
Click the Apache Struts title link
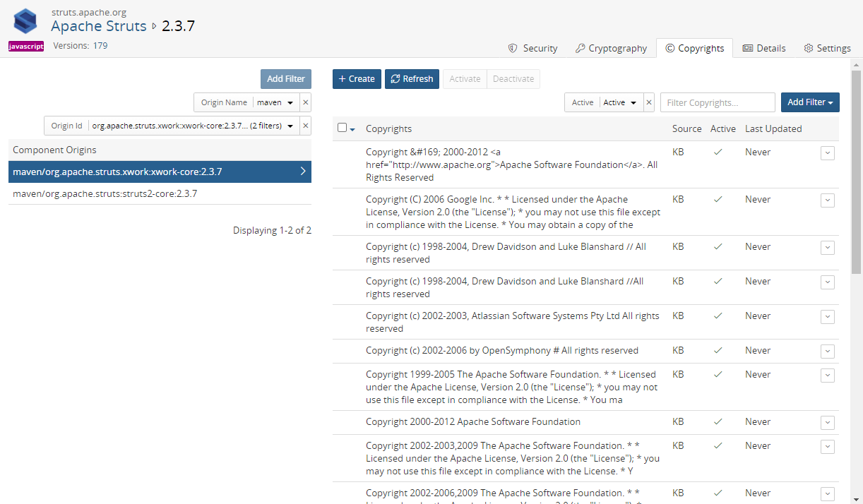[x=99, y=26]
